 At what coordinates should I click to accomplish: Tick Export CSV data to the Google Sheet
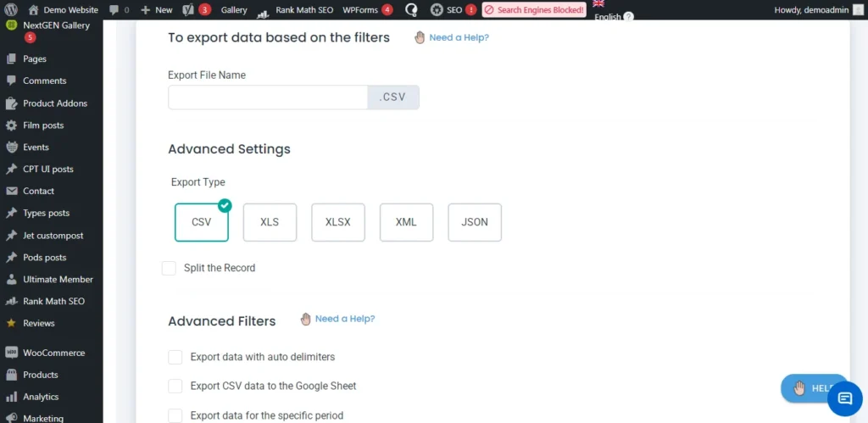[175, 386]
